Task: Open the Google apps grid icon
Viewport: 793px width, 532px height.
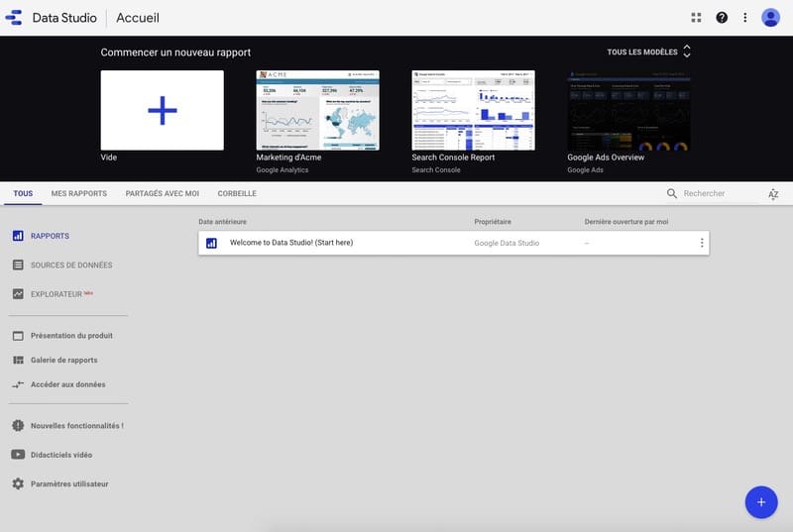Action: pos(697,18)
